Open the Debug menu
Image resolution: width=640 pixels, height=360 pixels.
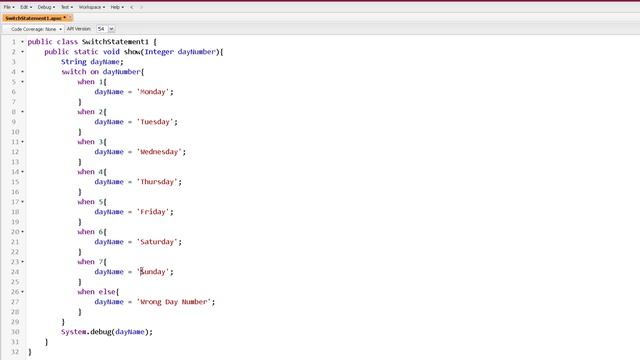coord(46,7)
